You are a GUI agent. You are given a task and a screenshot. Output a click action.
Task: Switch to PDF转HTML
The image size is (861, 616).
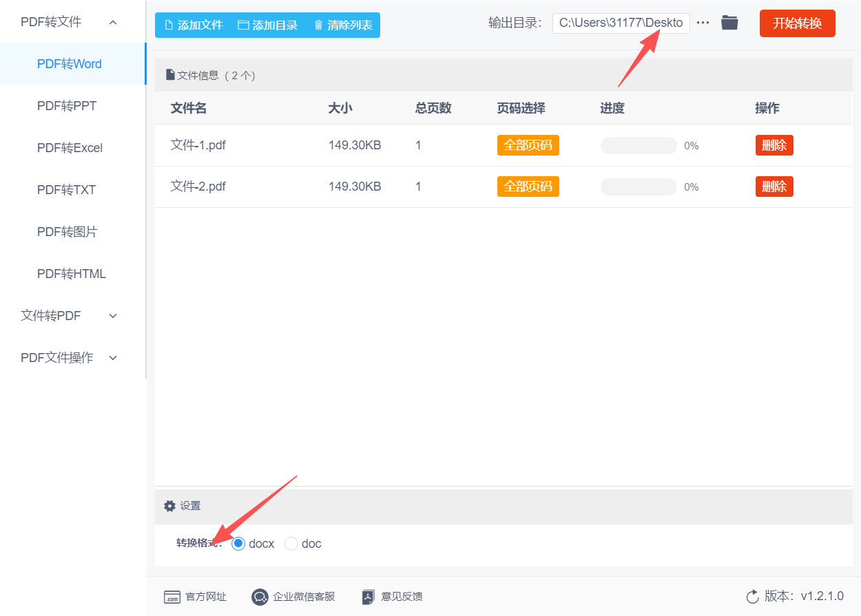pos(72,274)
